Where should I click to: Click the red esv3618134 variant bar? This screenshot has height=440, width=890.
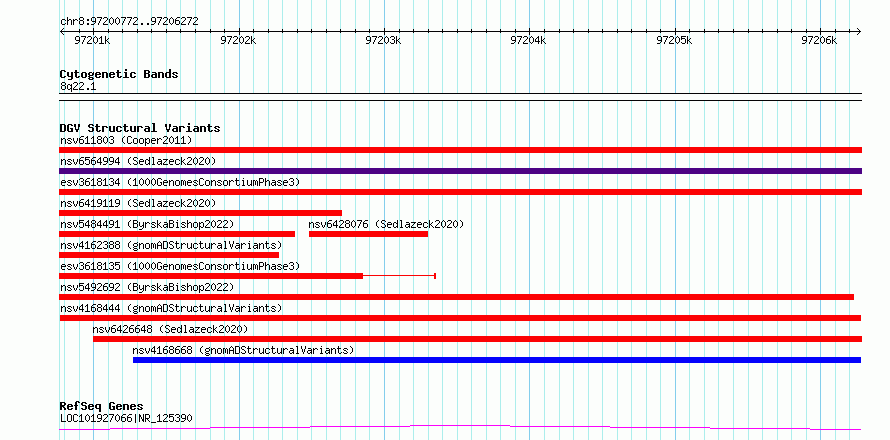[x=460, y=192]
